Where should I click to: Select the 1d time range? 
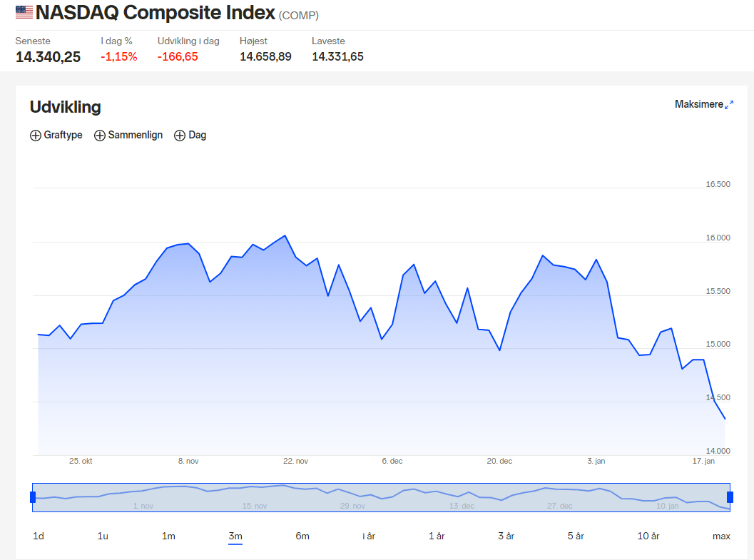tap(39, 536)
